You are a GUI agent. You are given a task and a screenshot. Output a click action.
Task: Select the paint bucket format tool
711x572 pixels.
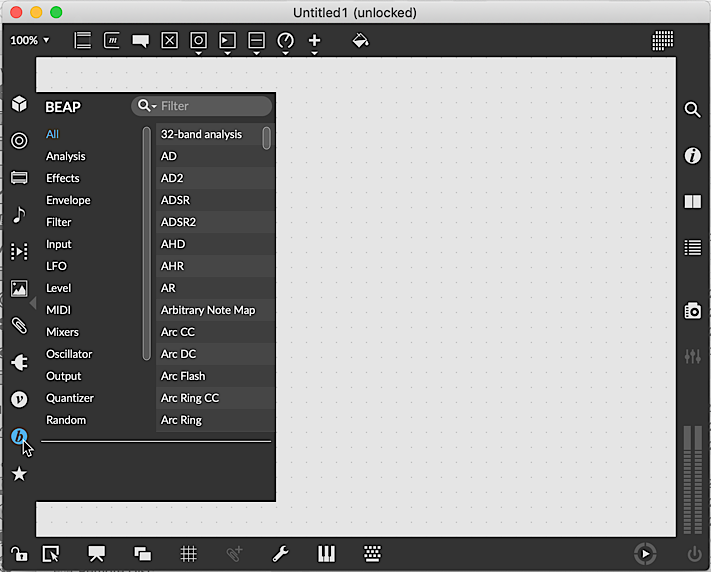(x=360, y=40)
